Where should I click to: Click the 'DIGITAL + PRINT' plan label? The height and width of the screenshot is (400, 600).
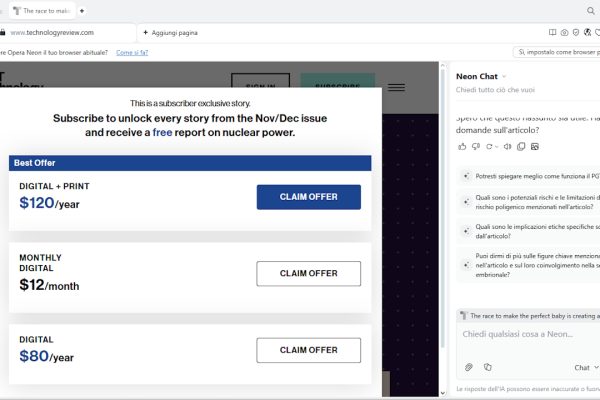[54, 186]
